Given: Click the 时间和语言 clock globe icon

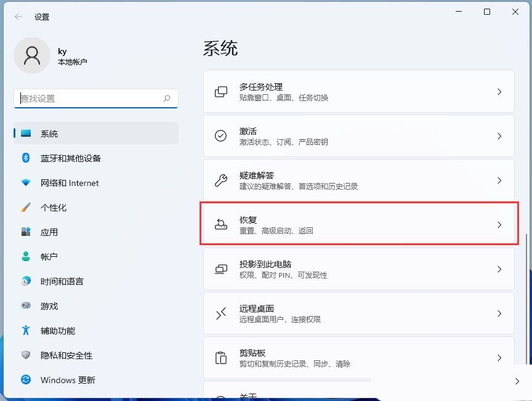Looking at the screenshot, I should click(26, 281).
